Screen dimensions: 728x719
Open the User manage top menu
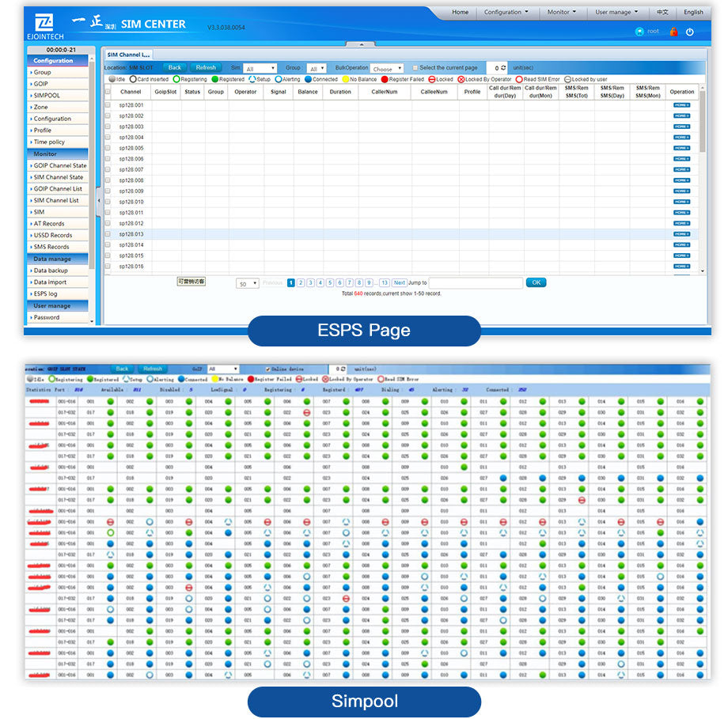coord(616,13)
